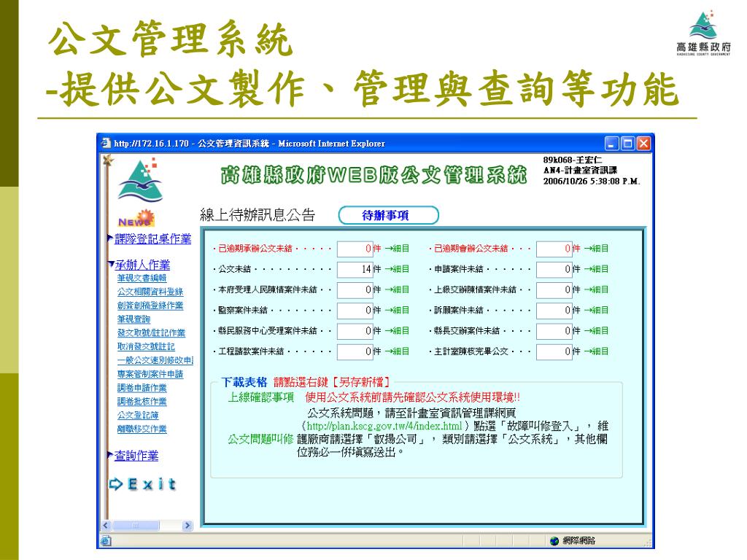Click the Kaohsiung County logo in sidebar
The image size is (747, 560).
141,181
